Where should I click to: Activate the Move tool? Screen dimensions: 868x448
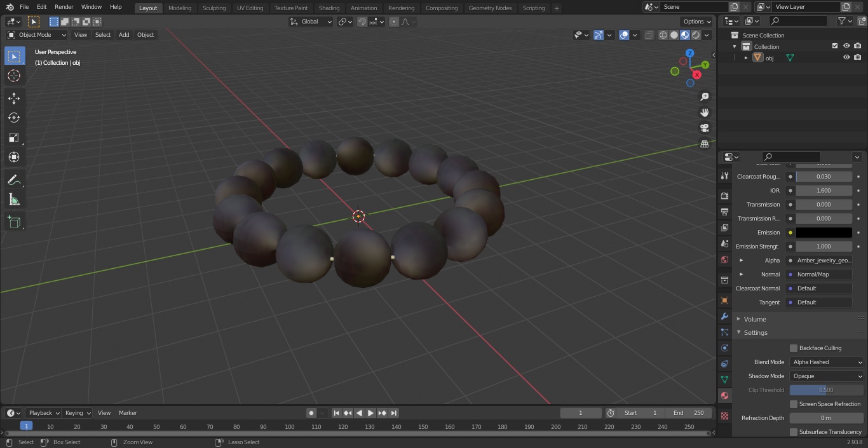coord(14,98)
